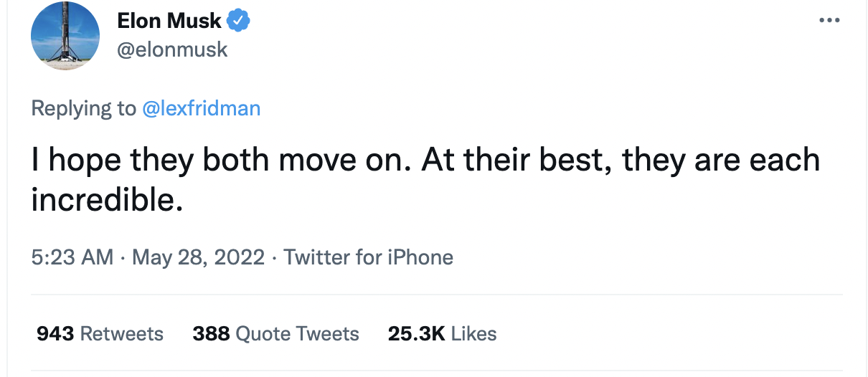The width and height of the screenshot is (868, 377).
Task: Click the 388 quote count number
Action: [x=211, y=333]
